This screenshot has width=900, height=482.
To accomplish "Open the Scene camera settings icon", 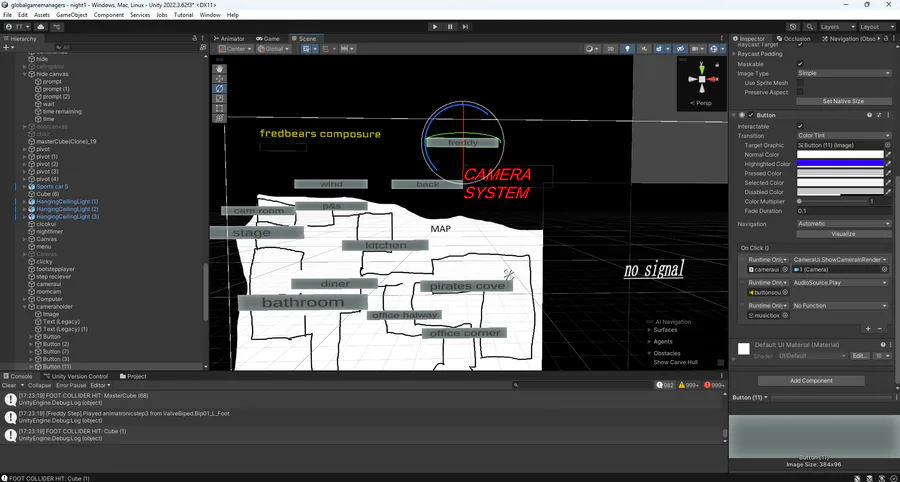I will [x=697, y=49].
